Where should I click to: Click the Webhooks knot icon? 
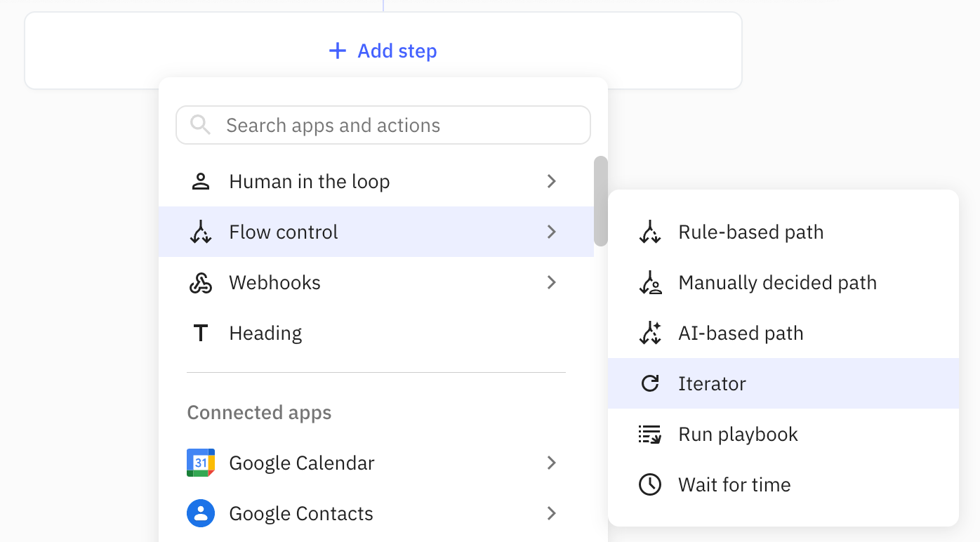(x=201, y=283)
